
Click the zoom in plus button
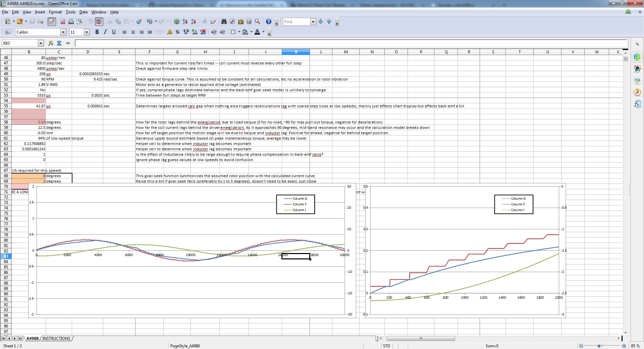[x=624, y=346]
